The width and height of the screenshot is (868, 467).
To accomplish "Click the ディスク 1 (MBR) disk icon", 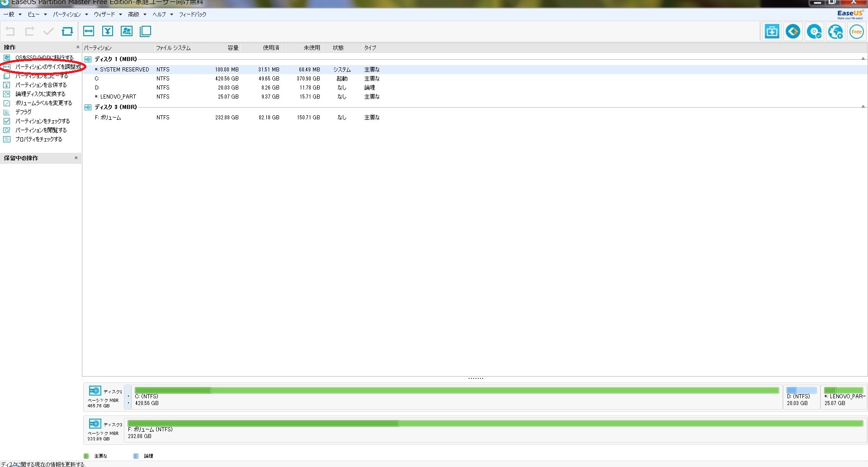I will coord(88,59).
